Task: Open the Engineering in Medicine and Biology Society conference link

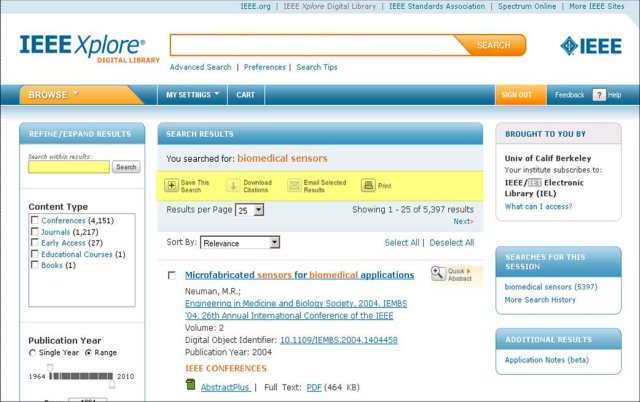Action: tap(296, 309)
